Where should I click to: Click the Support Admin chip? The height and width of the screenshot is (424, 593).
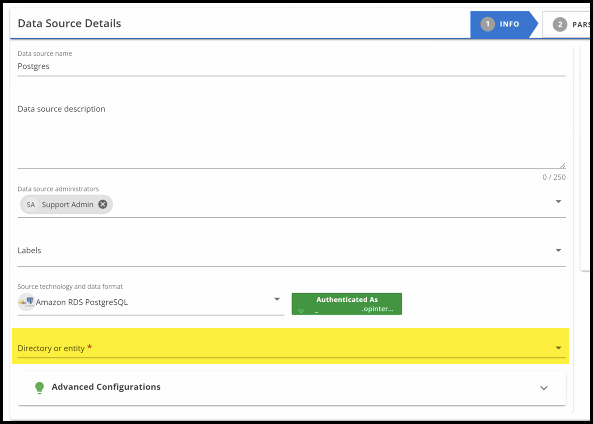[66, 205]
